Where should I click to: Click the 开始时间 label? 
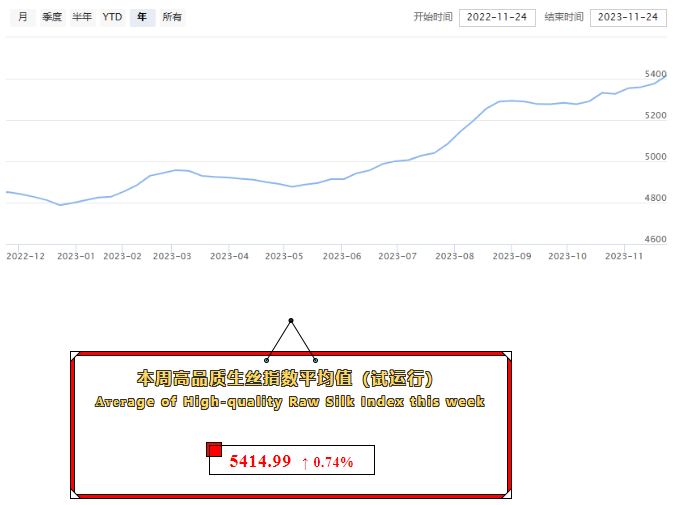click(x=433, y=17)
